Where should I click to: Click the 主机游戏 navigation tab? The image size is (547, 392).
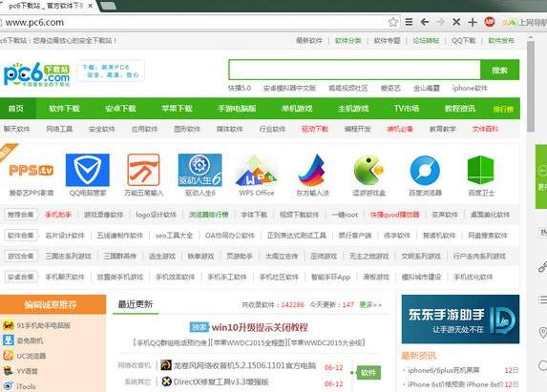tap(353, 109)
